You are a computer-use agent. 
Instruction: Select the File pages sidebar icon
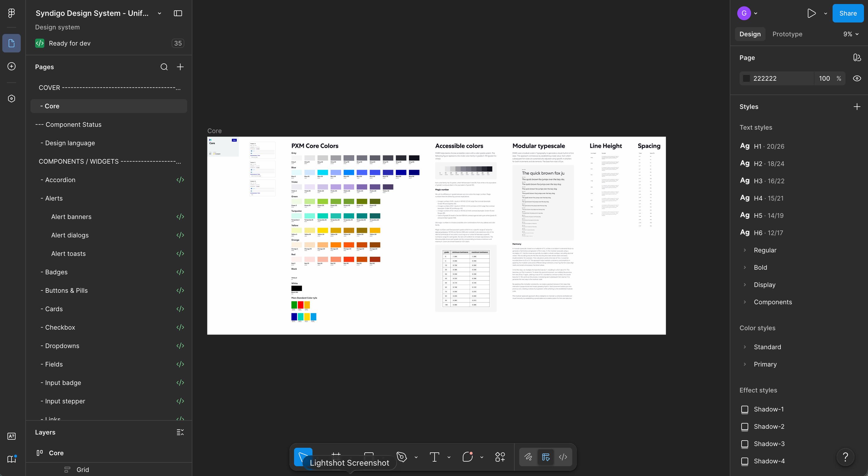tap(12, 43)
